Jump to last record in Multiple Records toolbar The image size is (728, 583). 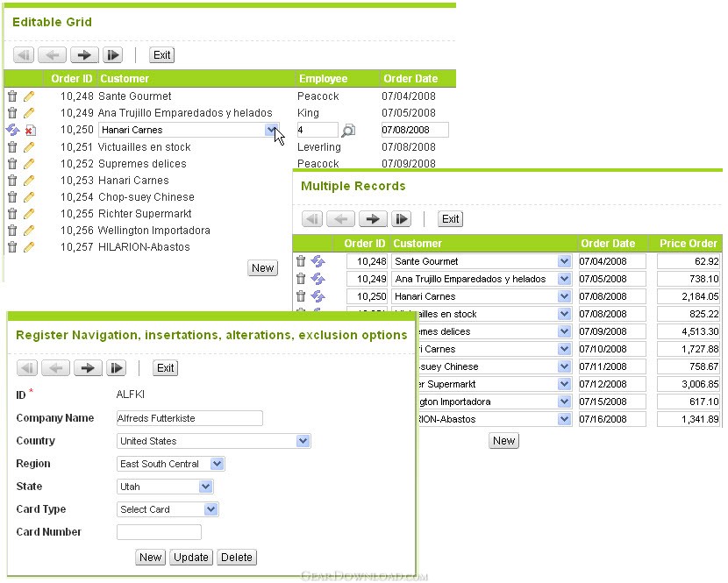coord(401,219)
